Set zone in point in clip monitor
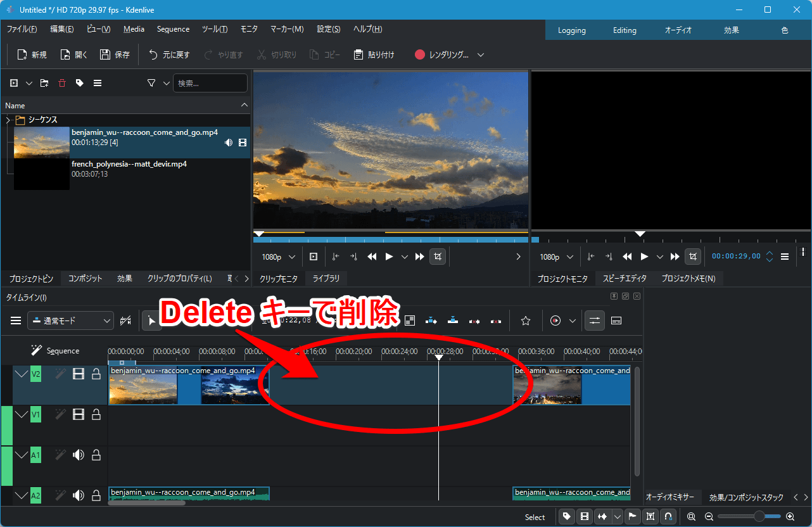 (336, 257)
